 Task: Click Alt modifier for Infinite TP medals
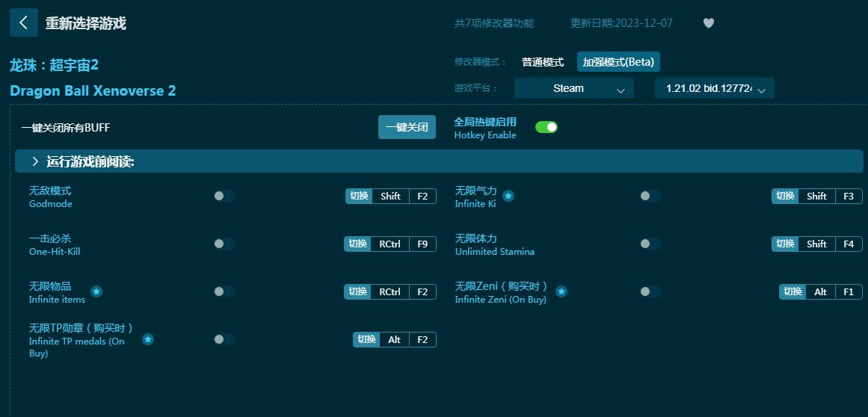[x=395, y=339]
